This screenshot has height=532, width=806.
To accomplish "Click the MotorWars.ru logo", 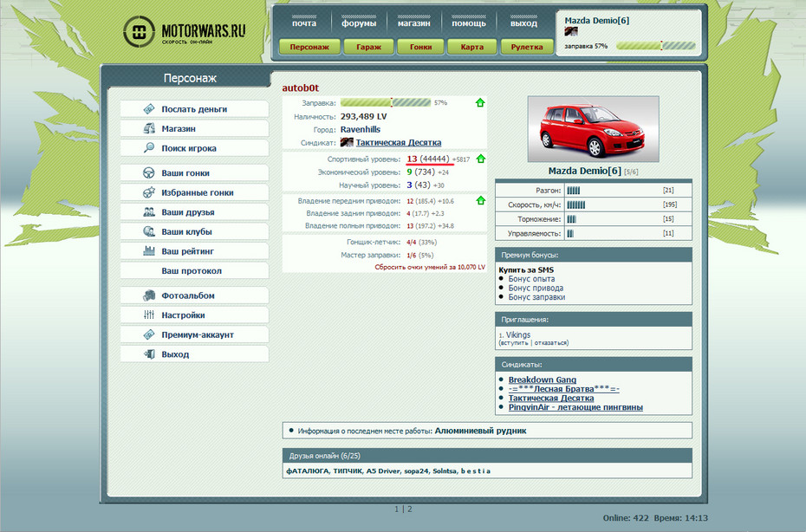I will click(185, 32).
